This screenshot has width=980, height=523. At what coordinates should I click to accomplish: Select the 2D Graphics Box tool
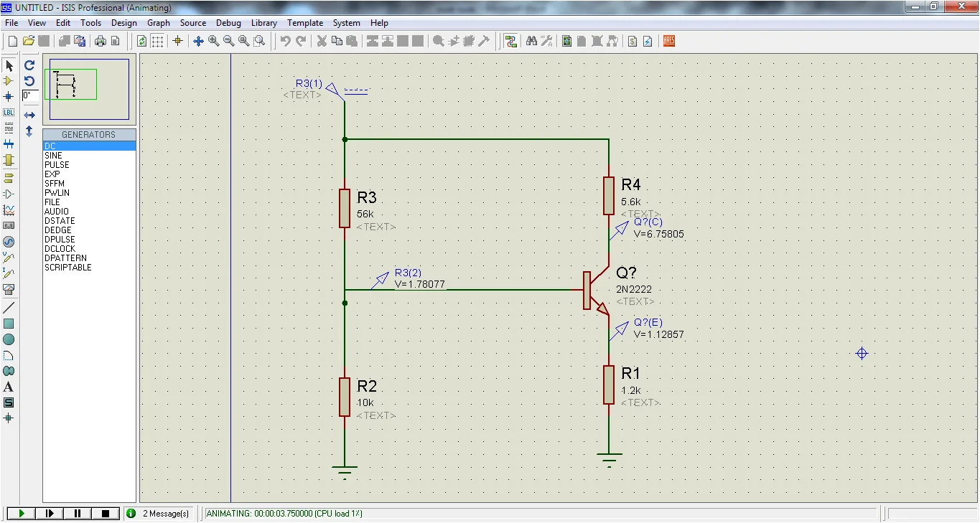9,324
